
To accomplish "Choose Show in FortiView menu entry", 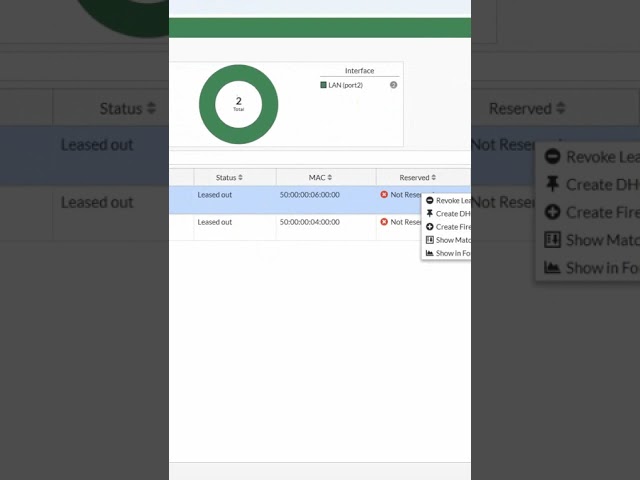I will 453,253.
